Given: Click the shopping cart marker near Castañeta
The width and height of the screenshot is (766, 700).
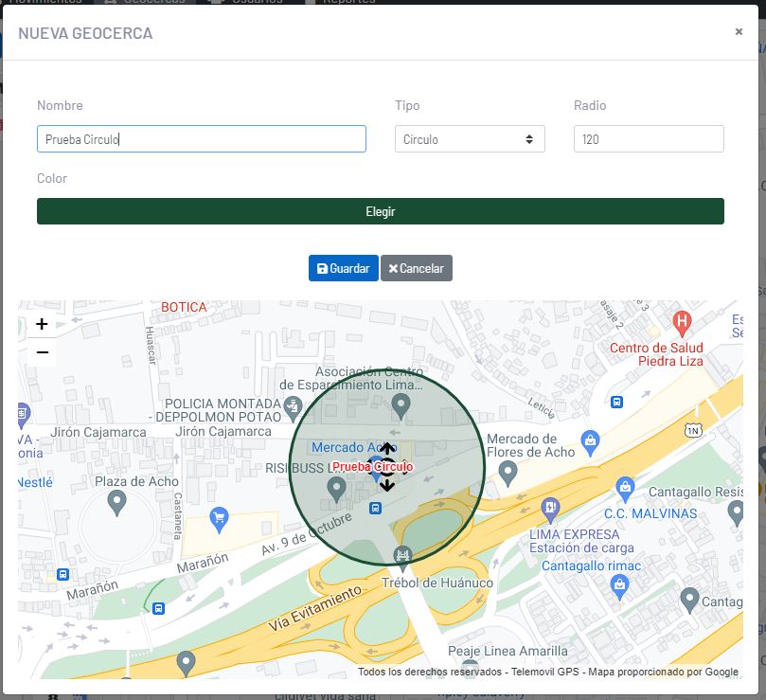Looking at the screenshot, I should 219,519.
